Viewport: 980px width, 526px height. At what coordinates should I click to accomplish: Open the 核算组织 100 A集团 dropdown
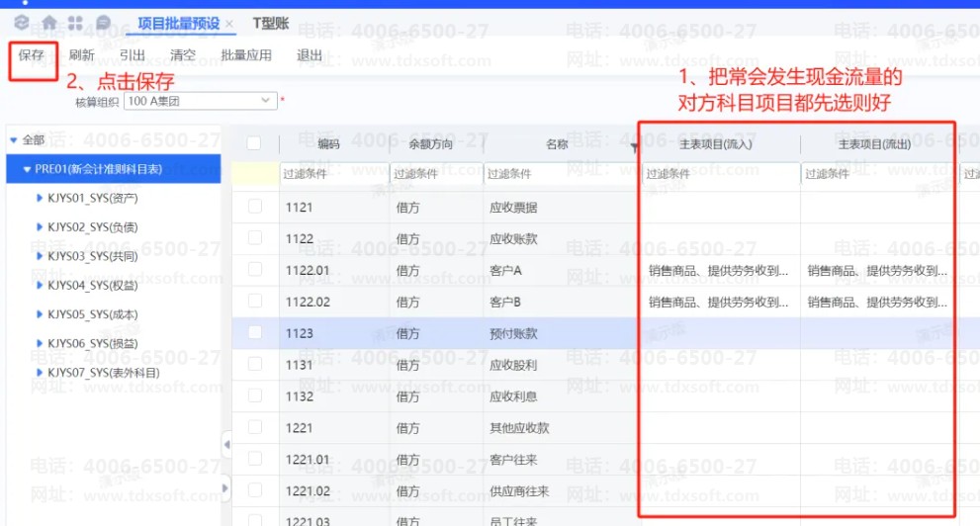pos(201,101)
